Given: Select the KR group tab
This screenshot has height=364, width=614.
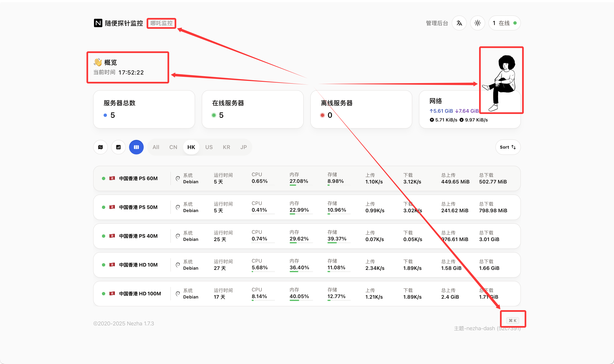Looking at the screenshot, I should 226,147.
